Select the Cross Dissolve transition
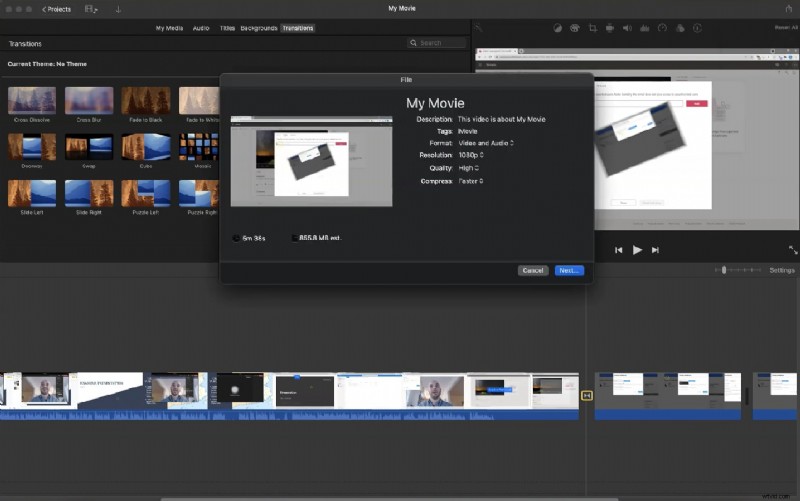Viewport: 800px width, 501px height. [32, 101]
